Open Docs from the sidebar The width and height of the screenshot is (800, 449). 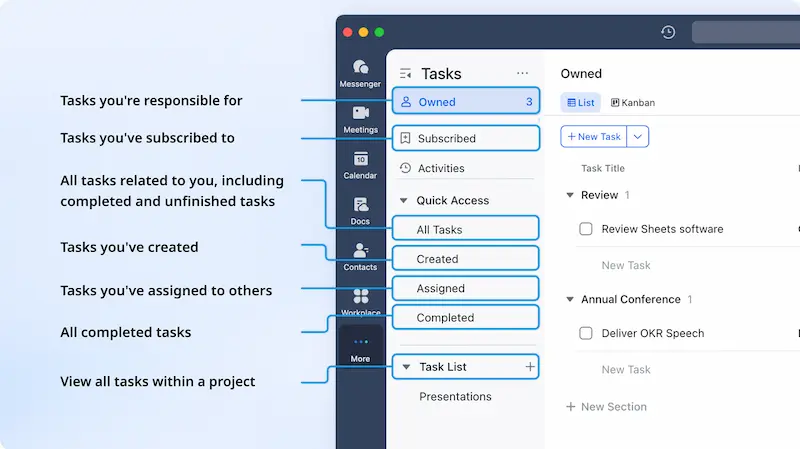click(360, 211)
